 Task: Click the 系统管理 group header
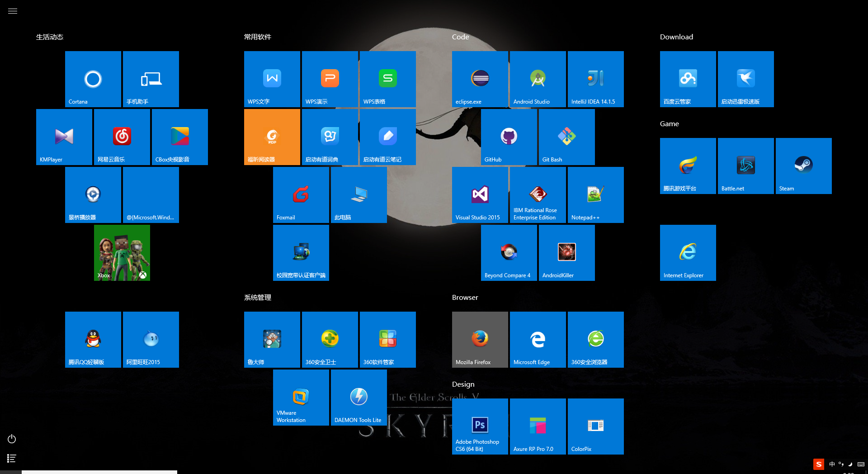(258, 298)
